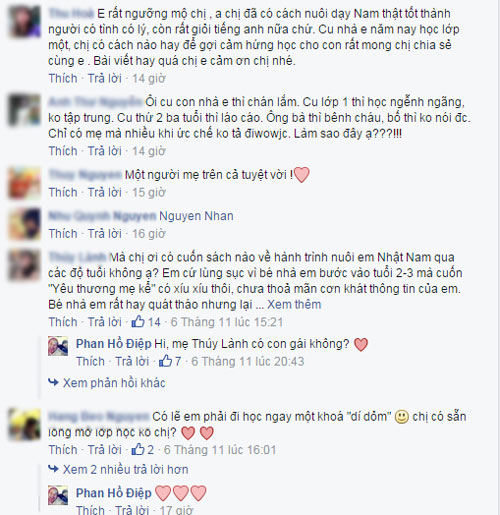500x515 pixels.
Task: Click the heart emoji after Một người mẹ trên cả tuyệt vời
Action: (x=302, y=175)
